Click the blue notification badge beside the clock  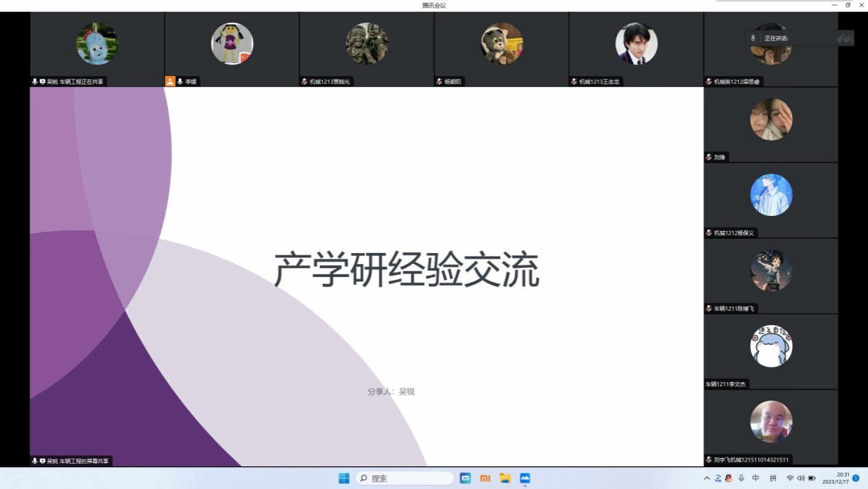tap(856, 478)
